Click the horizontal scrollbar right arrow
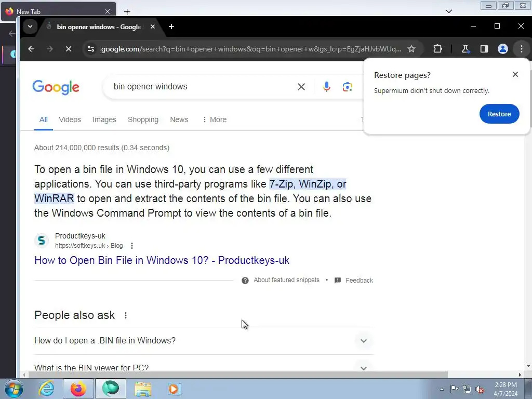This screenshot has width=532, height=399. click(520, 375)
